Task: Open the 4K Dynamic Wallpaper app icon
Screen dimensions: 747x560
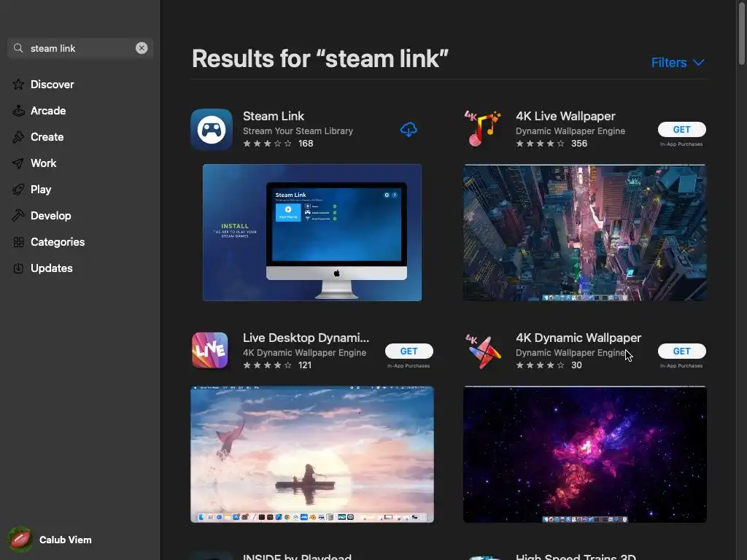Action: pyautogui.click(x=483, y=351)
